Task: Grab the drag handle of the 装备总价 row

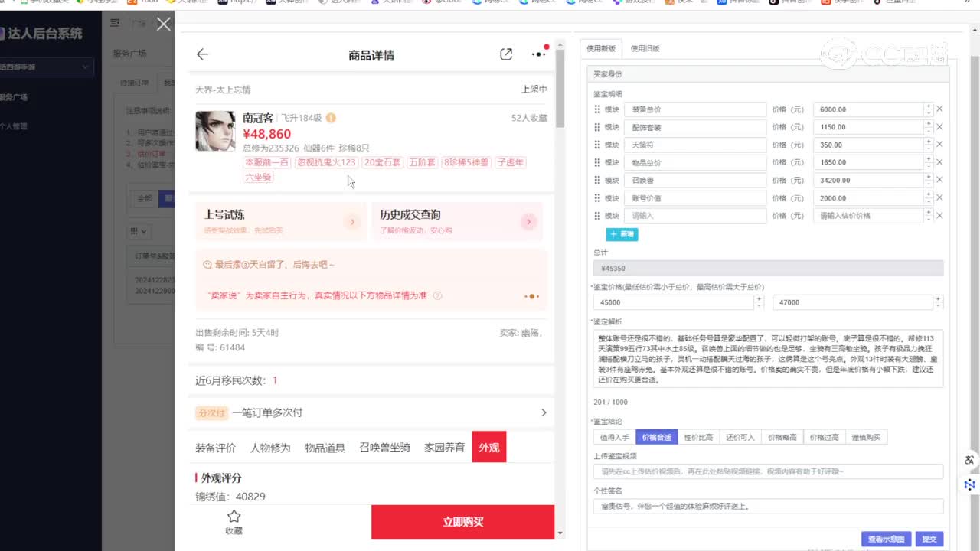Action: pyautogui.click(x=598, y=109)
